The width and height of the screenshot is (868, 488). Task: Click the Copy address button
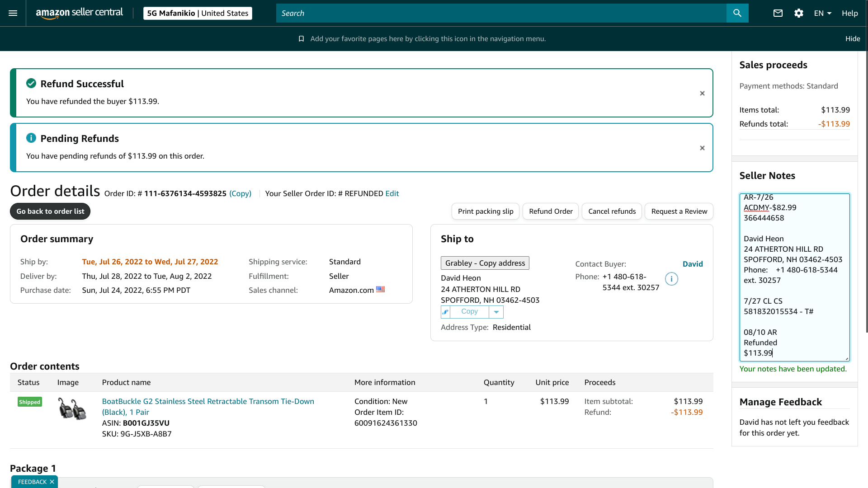(469, 312)
